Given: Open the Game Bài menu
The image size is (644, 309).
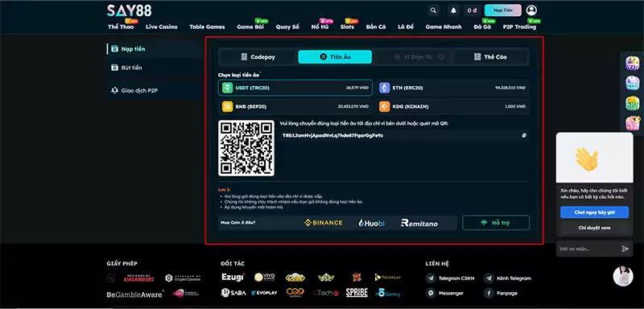Looking at the screenshot, I should tap(250, 27).
